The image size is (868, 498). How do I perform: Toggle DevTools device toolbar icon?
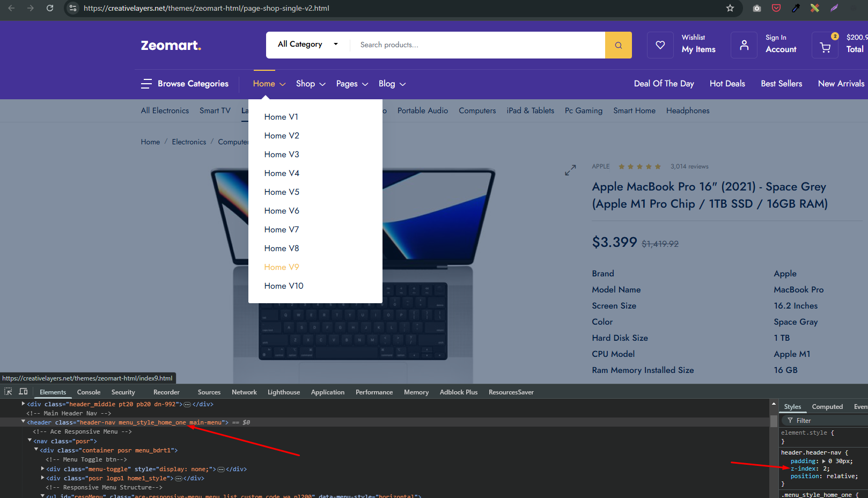[23, 392]
